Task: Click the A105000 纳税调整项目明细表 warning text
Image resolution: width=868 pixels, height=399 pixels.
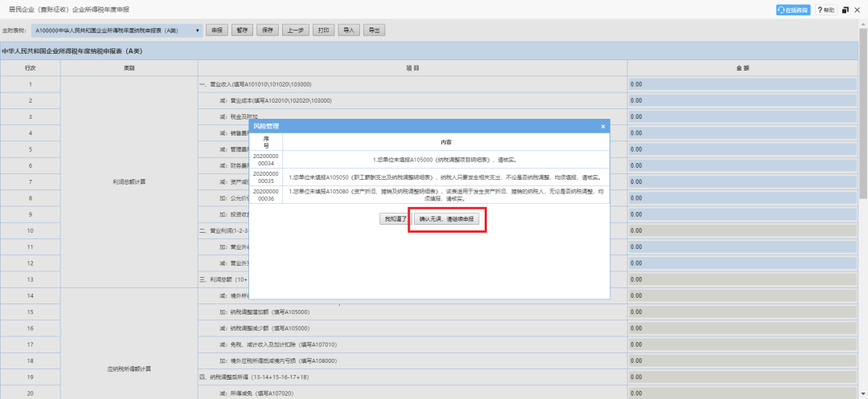Action: (445, 160)
